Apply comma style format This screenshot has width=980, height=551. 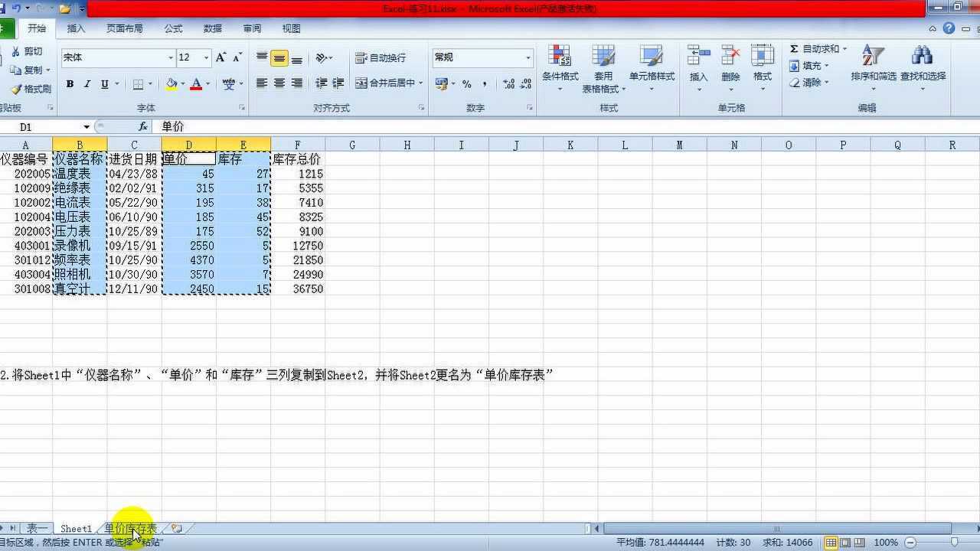point(485,83)
